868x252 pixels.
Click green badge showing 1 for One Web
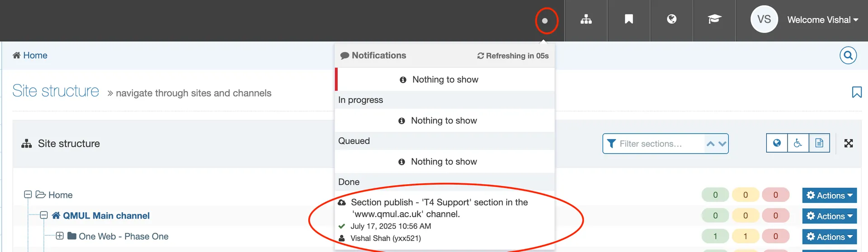[x=715, y=237]
